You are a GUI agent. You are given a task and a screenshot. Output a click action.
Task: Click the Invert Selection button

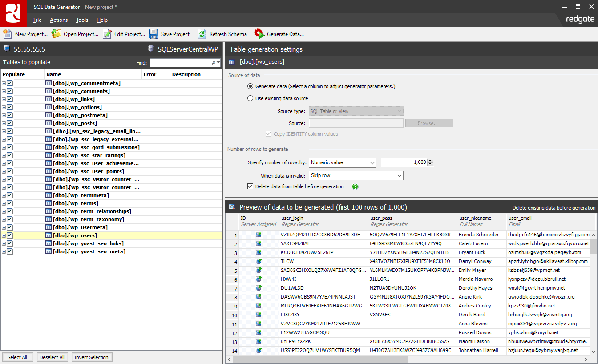(x=92, y=357)
